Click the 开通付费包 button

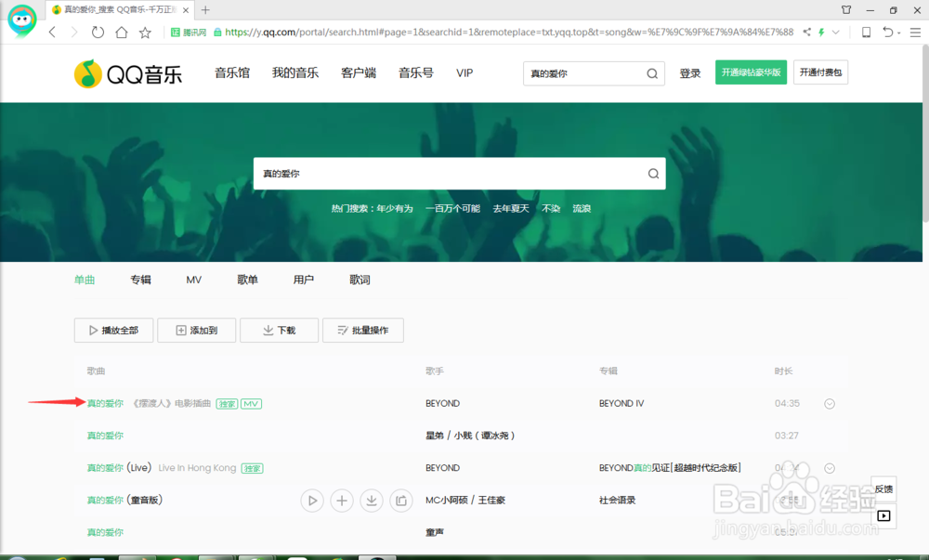[x=820, y=72]
